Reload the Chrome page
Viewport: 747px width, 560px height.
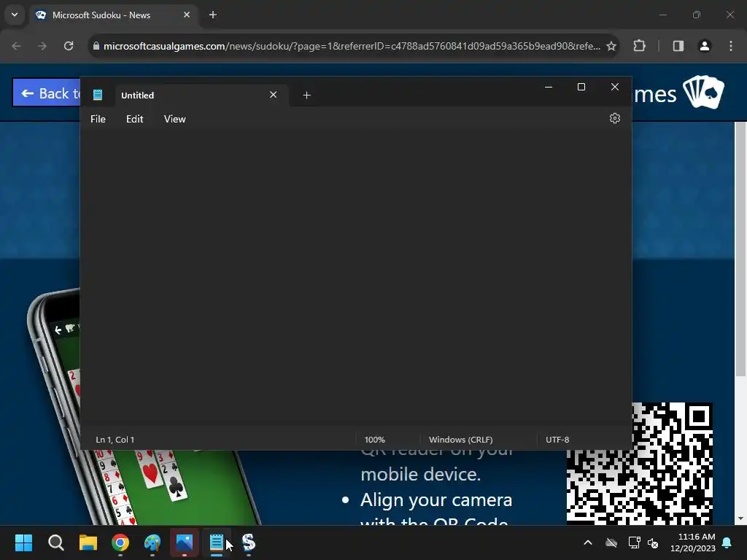[x=69, y=46]
